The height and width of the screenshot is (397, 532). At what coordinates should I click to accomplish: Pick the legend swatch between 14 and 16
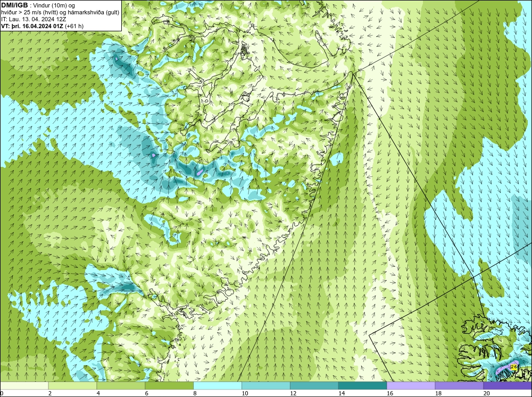363,385
